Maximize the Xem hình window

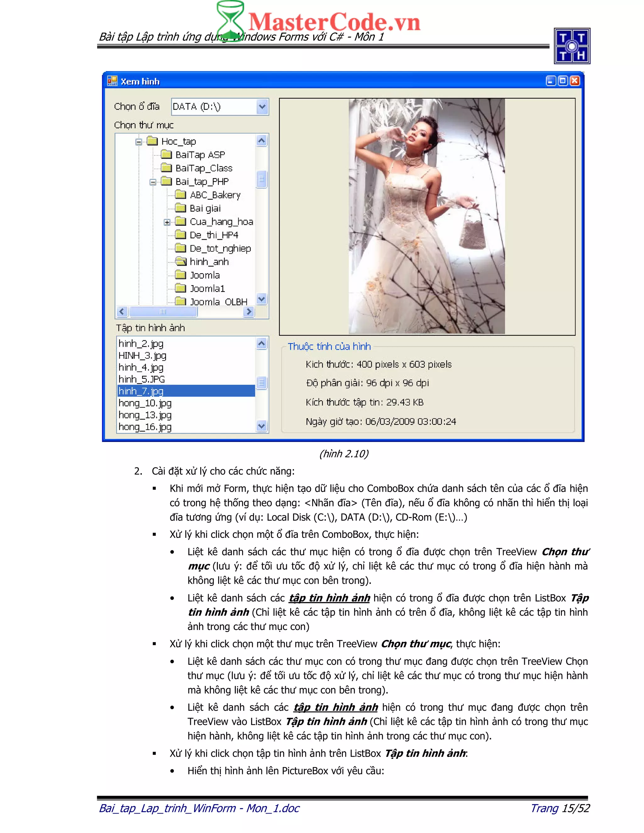pos(562,81)
